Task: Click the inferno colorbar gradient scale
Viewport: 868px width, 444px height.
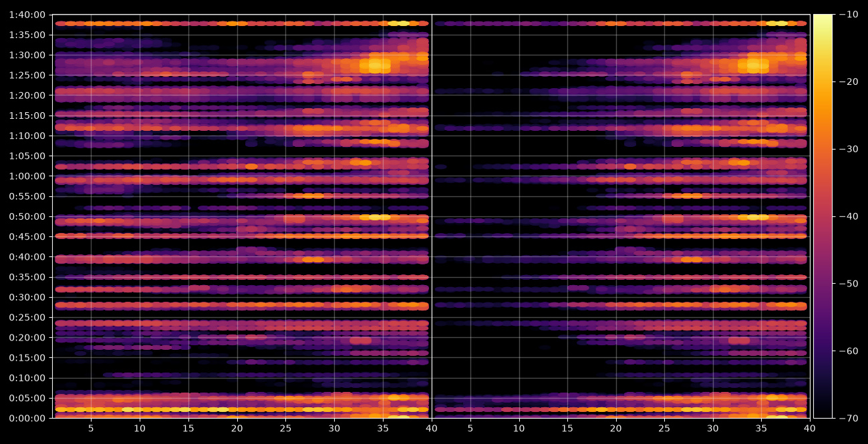Action: tap(823, 216)
